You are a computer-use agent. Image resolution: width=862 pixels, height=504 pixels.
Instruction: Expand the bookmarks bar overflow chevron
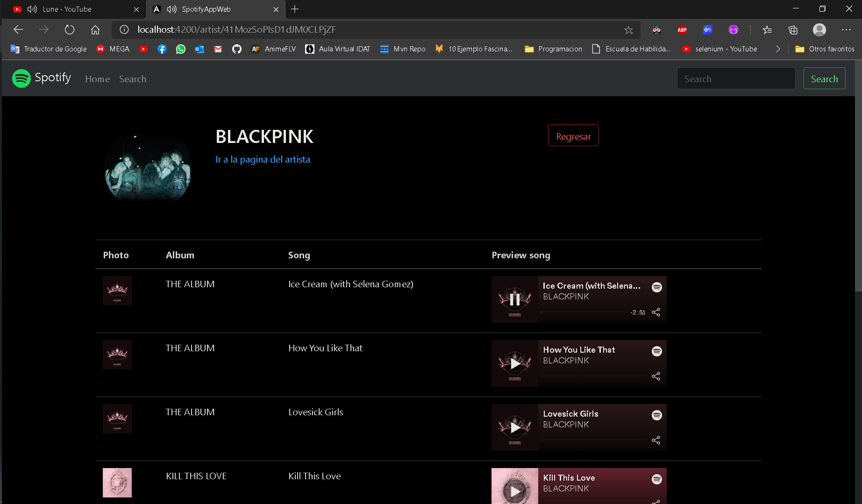tap(777, 49)
